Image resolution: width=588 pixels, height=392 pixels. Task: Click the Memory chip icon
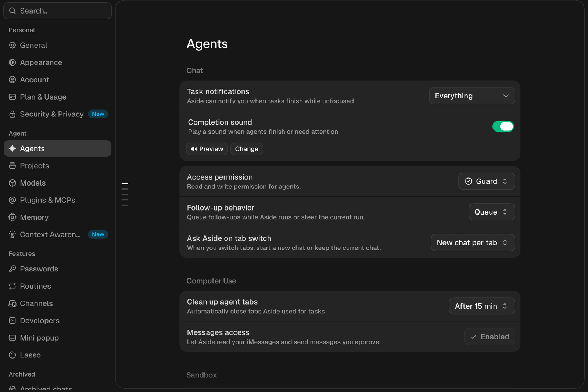point(12,217)
